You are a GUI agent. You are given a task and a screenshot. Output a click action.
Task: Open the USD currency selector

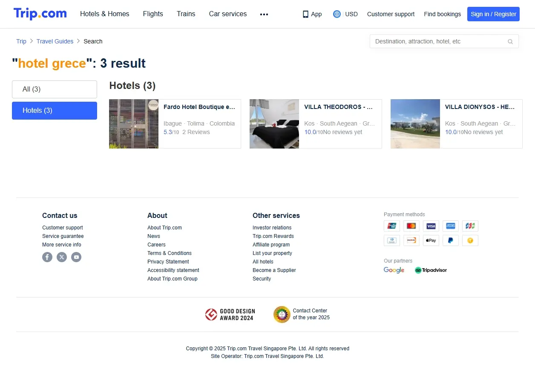coord(351,14)
